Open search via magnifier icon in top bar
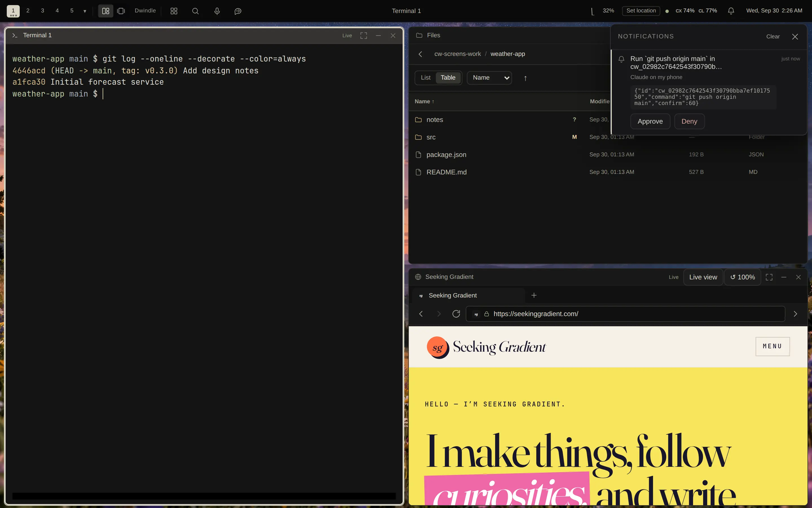The width and height of the screenshot is (812, 508). click(x=195, y=11)
